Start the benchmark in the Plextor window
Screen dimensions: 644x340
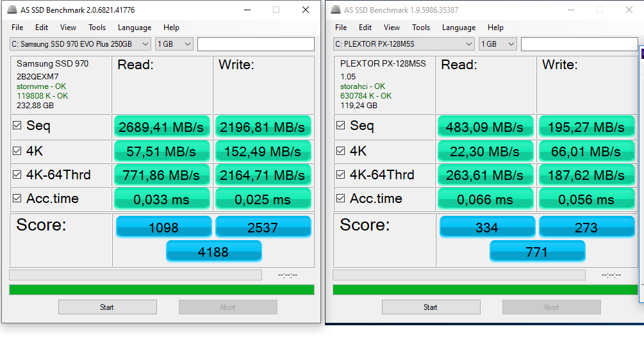pyautogui.click(x=431, y=307)
